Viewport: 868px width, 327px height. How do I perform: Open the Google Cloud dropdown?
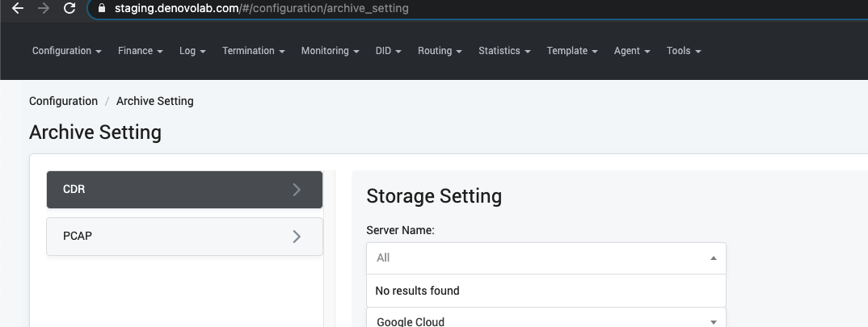pyautogui.click(x=546, y=320)
